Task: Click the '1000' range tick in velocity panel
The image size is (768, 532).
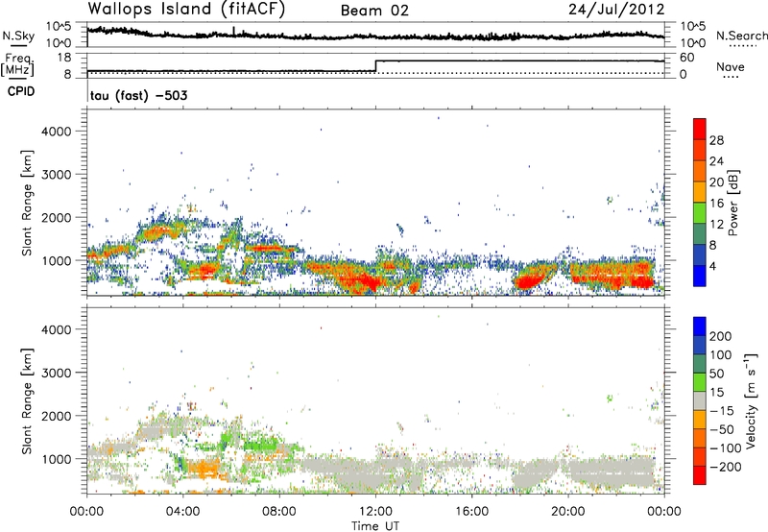Action: pyautogui.click(x=57, y=459)
